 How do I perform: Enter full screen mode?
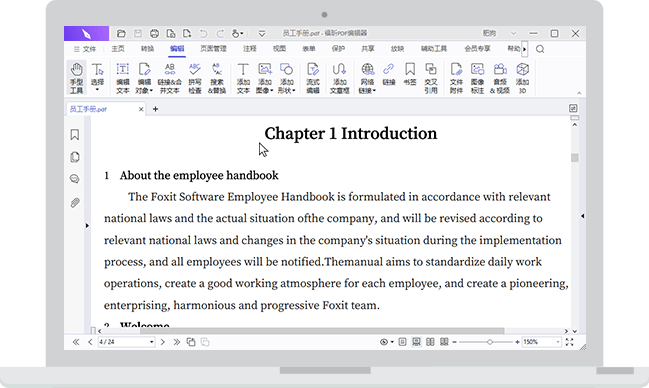[x=570, y=342]
